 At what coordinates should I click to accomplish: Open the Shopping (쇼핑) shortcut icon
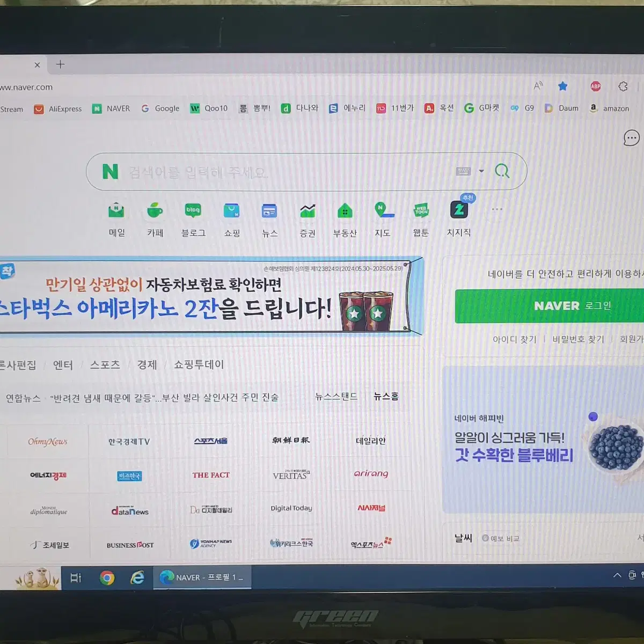(x=231, y=210)
